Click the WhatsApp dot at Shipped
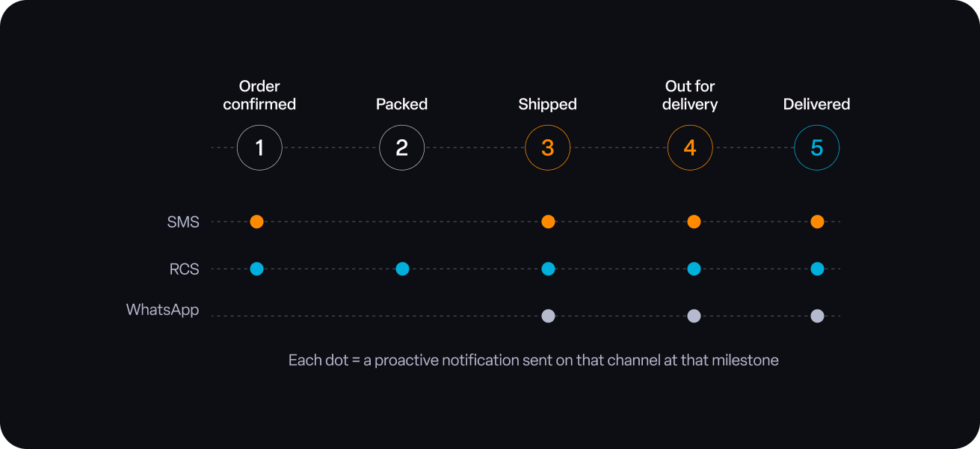The image size is (980, 449). 548,316
